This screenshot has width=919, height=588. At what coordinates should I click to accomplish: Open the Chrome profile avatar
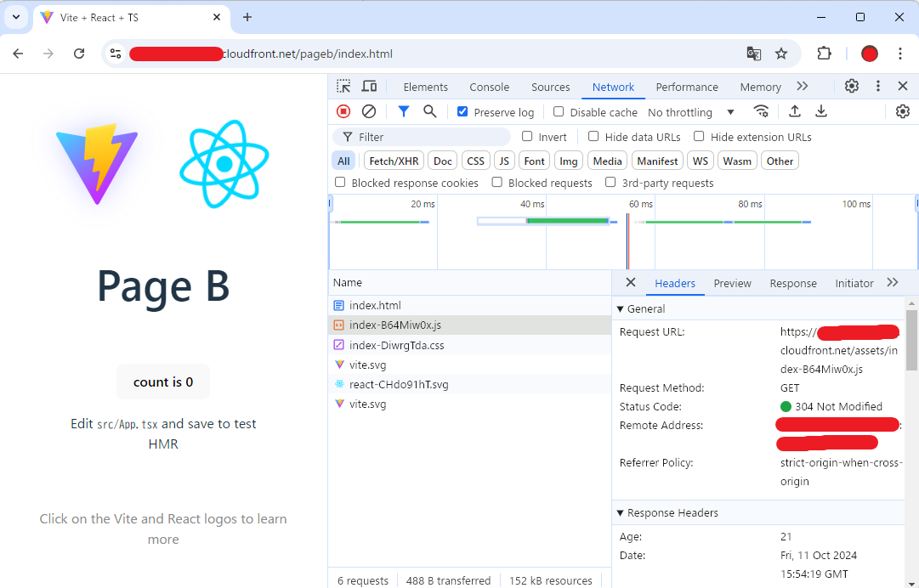pyautogui.click(x=869, y=54)
